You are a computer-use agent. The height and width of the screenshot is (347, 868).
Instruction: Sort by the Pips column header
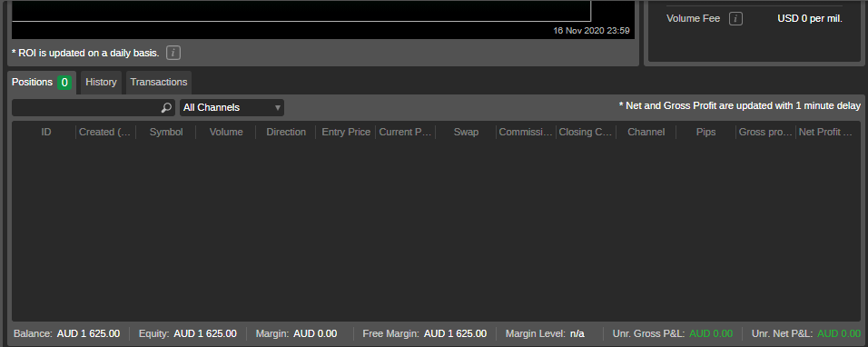point(705,133)
